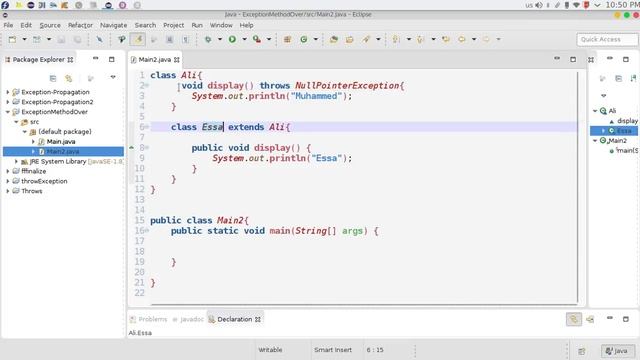Viewport: 640px width, 360px height.
Task: Click the New file toolbar icon
Action: 12,39
